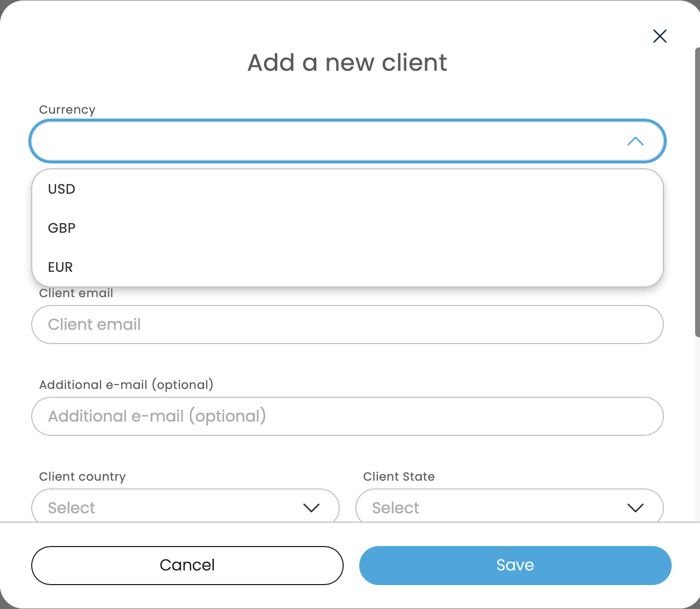Click the Currency field label
Viewport: 700px width, 609px height.
[x=67, y=110]
